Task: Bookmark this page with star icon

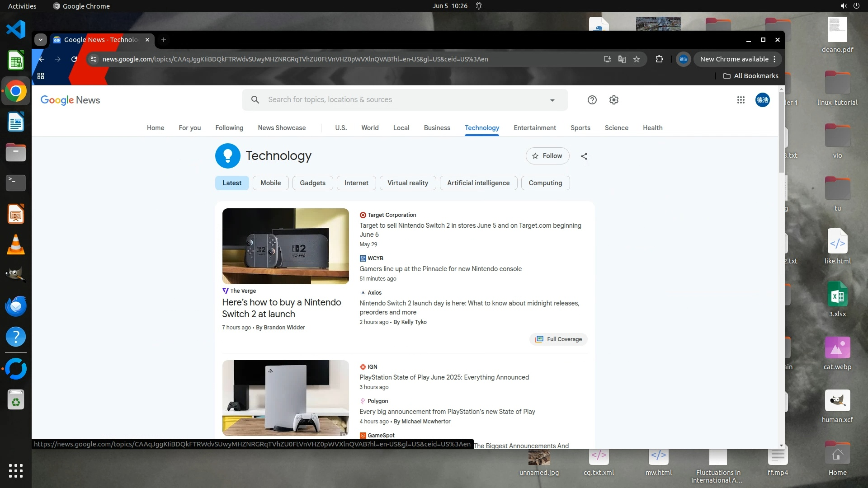Action: point(637,59)
